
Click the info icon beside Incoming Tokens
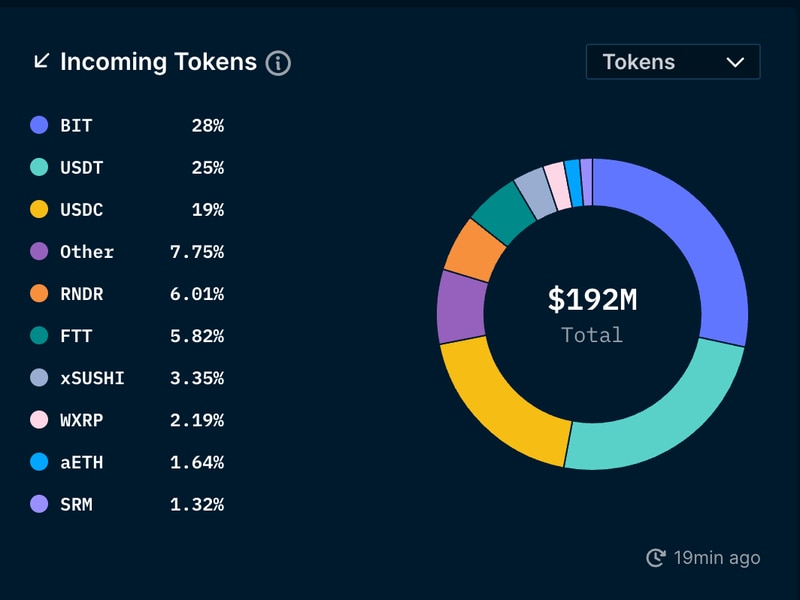[x=278, y=63]
